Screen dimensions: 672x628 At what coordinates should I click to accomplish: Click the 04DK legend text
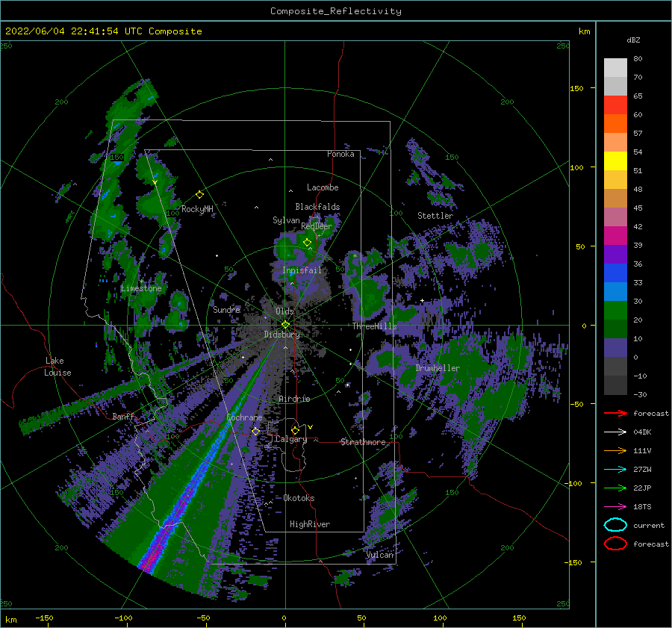pyautogui.click(x=642, y=432)
